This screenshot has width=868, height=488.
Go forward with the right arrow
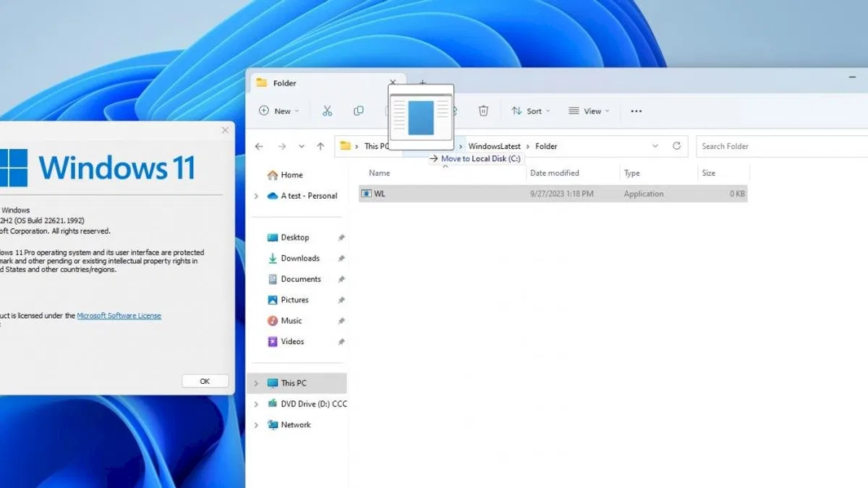282,146
